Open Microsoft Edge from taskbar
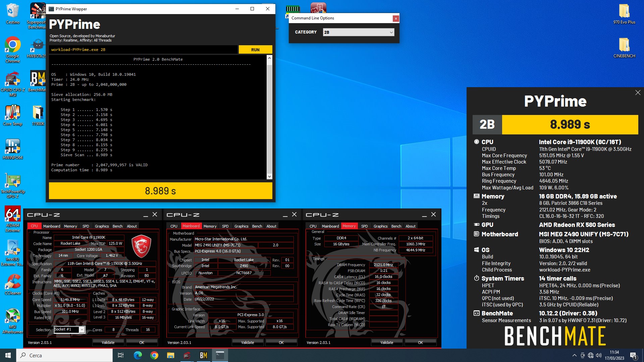 [138, 355]
